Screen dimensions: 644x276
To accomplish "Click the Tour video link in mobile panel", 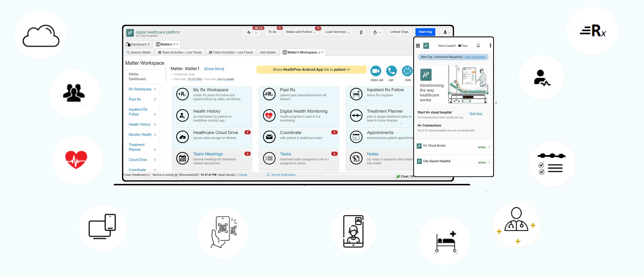I will [x=463, y=46].
